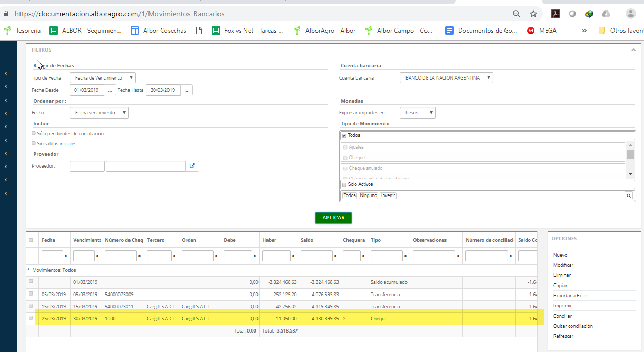Click the movement type list down arrow
Image resolution: width=644 pixels, height=352 pixels.
(x=630, y=174)
